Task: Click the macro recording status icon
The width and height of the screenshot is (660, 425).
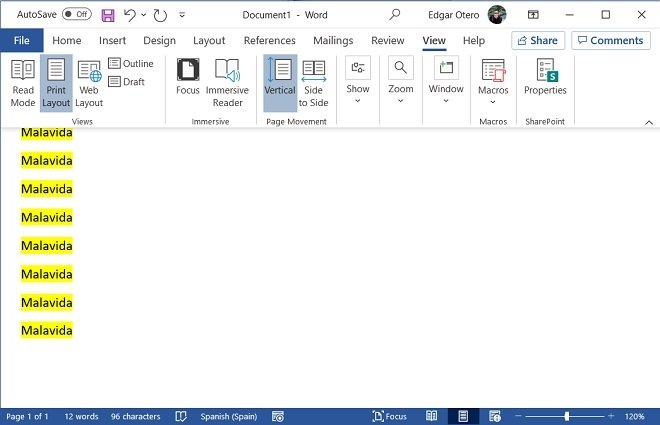Action: pos(278,417)
